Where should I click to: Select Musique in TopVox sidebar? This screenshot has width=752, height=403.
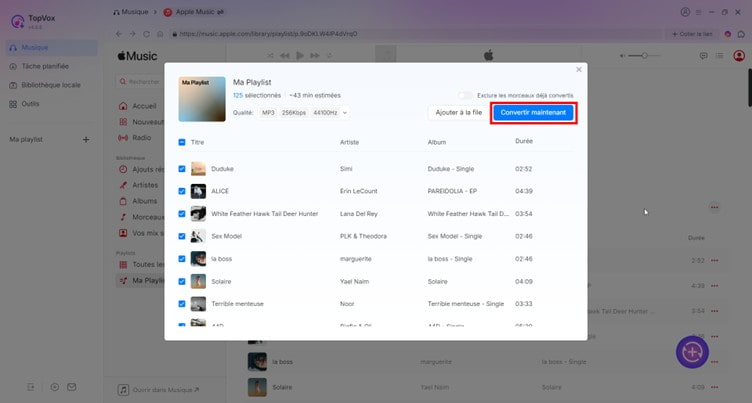click(x=51, y=47)
